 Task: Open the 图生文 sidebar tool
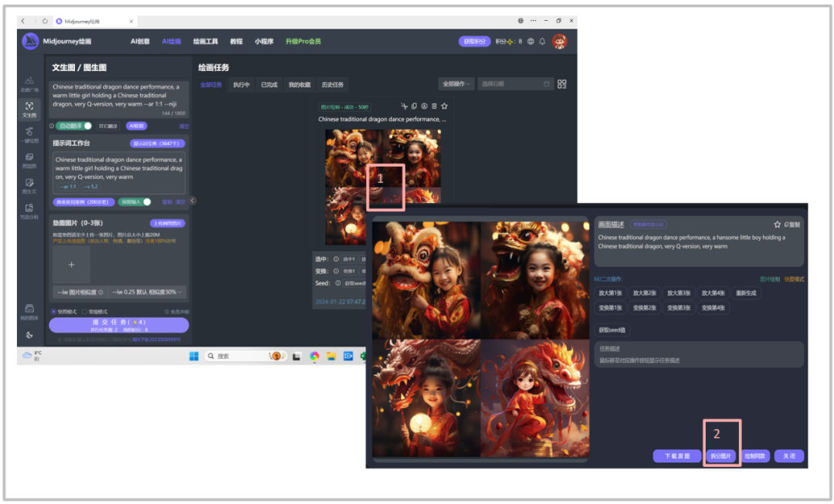click(x=29, y=185)
